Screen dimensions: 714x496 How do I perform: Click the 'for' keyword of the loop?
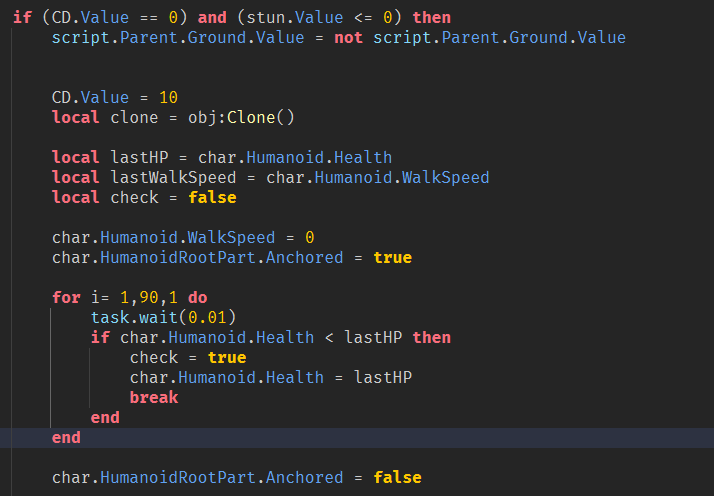tap(66, 297)
